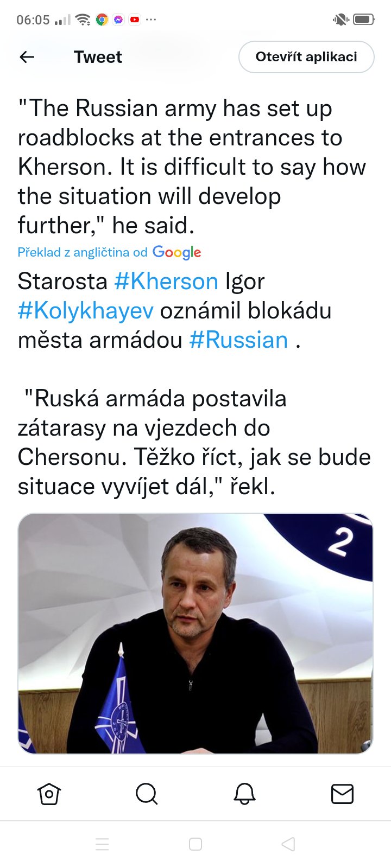Tap the Android recent apps menu icon
This screenshot has width=391, height=868.
pos(102,844)
